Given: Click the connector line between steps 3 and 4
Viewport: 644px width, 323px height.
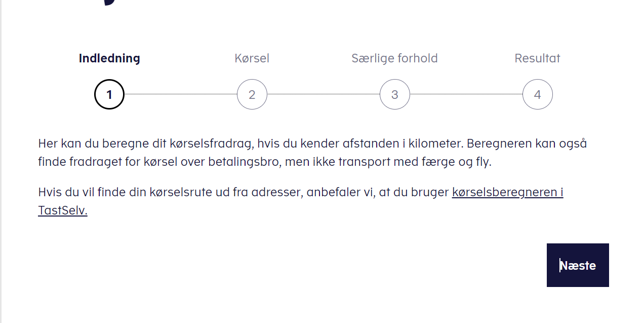Looking at the screenshot, I should (x=466, y=94).
